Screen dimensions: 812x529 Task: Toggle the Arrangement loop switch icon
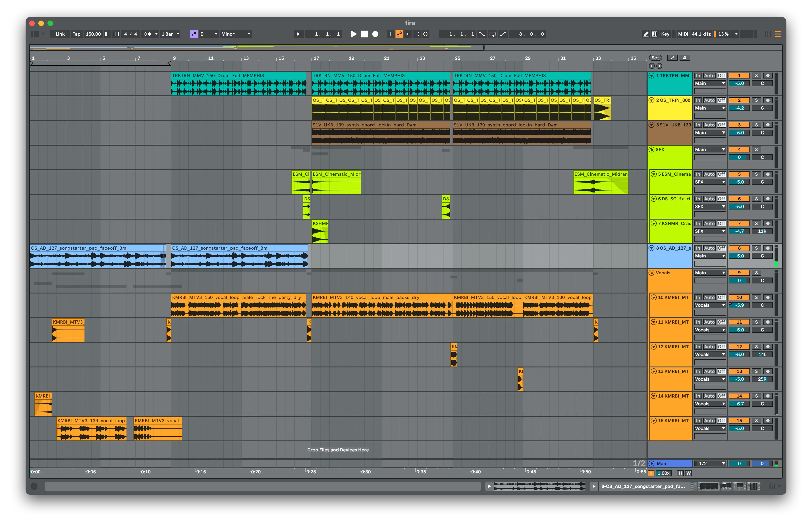tap(492, 34)
